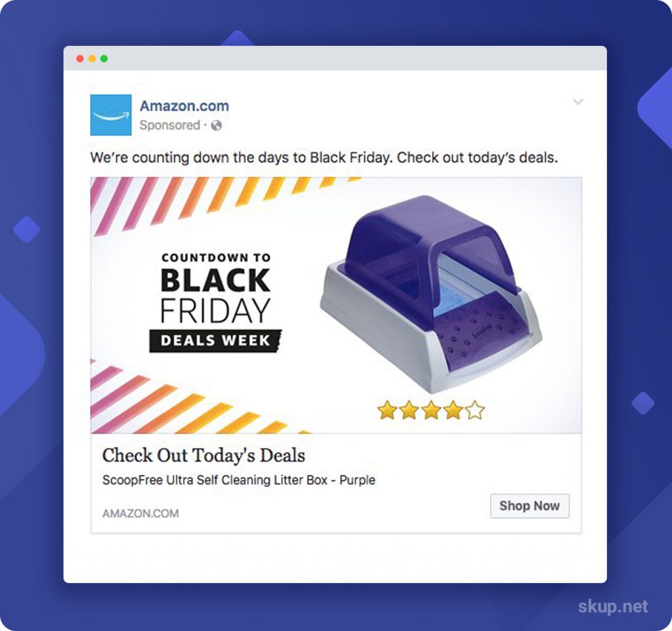
Task: Click the Amazon smile logo avatar
Action: click(x=110, y=115)
